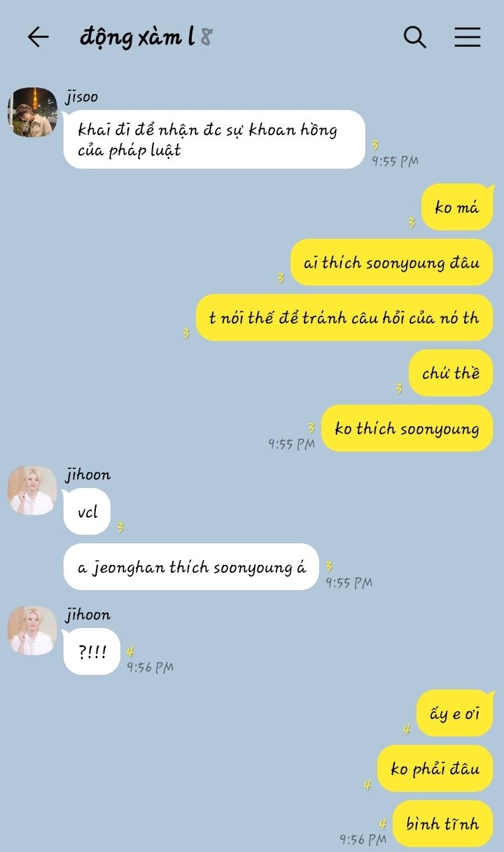504x852 pixels.
Task: Open jihoon's avatar above the vcl message
Action: (32, 491)
